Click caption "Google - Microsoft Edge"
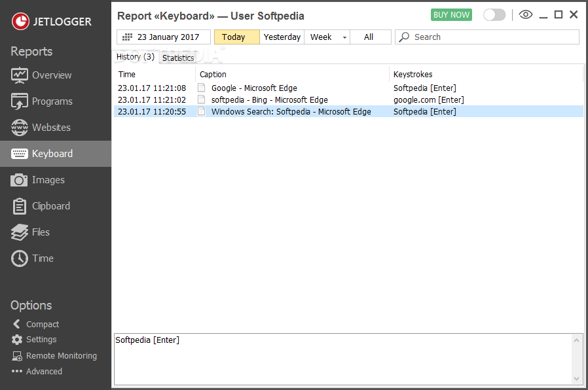Image resolution: width=588 pixels, height=390 pixels. (x=254, y=88)
